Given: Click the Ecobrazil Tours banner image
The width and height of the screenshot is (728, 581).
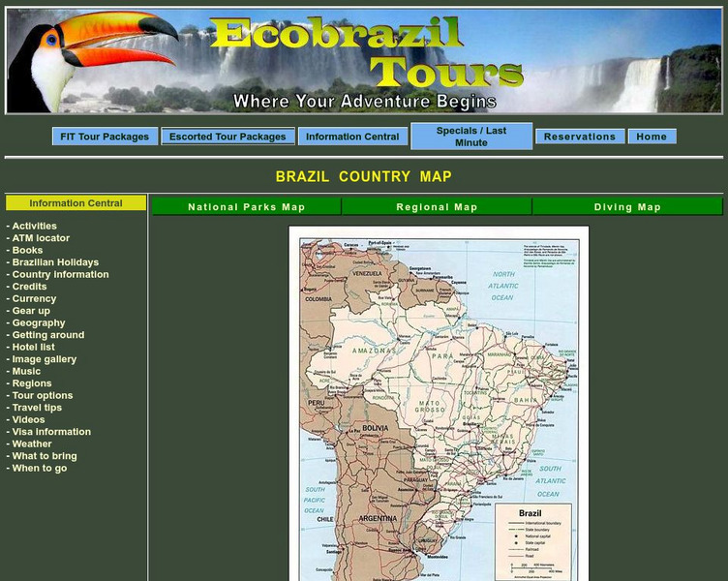Looking at the screenshot, I should click(364, 60).
